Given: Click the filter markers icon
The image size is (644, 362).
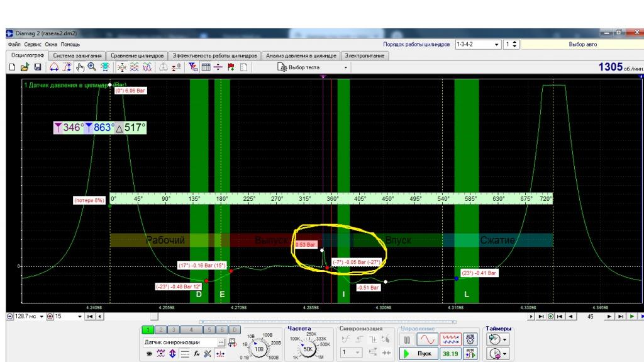Looking at the screenshot, I should pyautogui.click(x=192, y=67).
